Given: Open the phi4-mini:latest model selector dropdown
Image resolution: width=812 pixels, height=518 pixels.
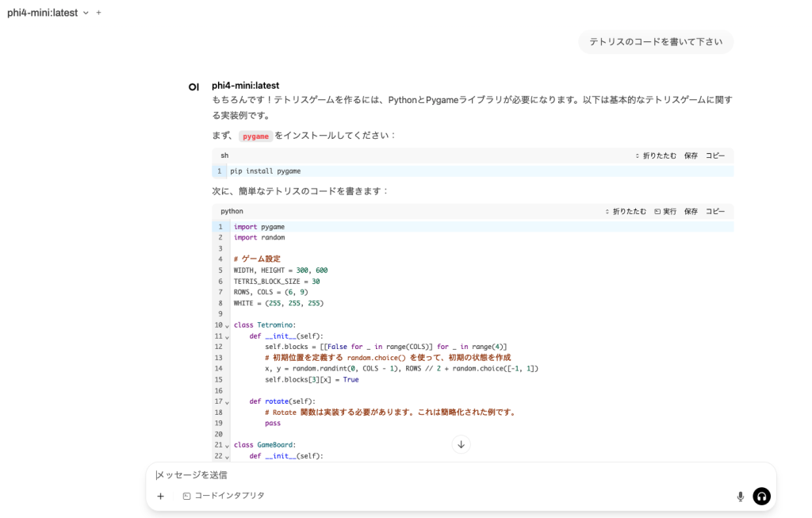Looking at the screenshot, I should tap(48, 13).
